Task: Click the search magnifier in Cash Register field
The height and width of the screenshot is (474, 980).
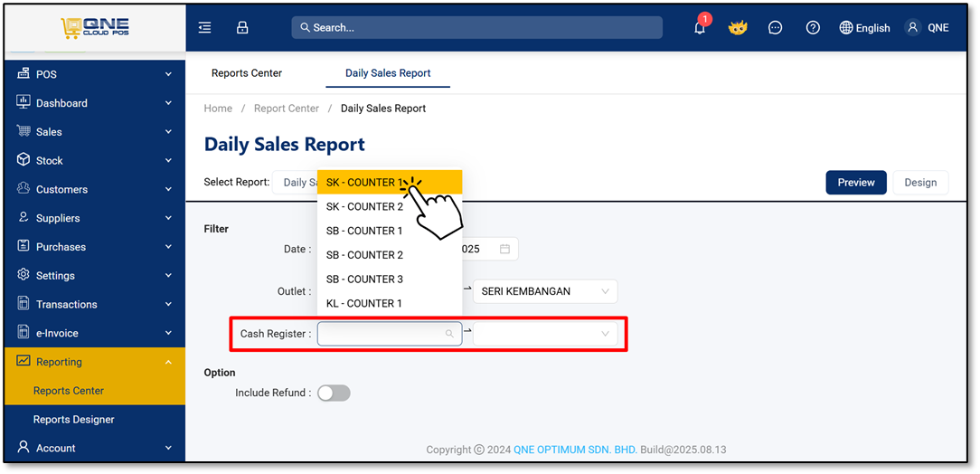Action: pos(449,334)
